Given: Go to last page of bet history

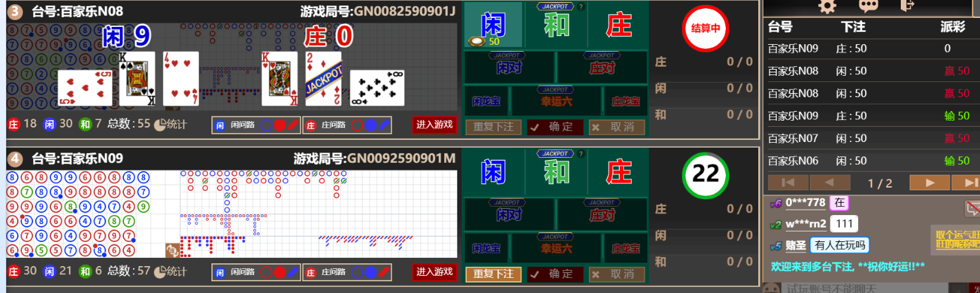Looking at the screenshot, I should pos(967,183).
